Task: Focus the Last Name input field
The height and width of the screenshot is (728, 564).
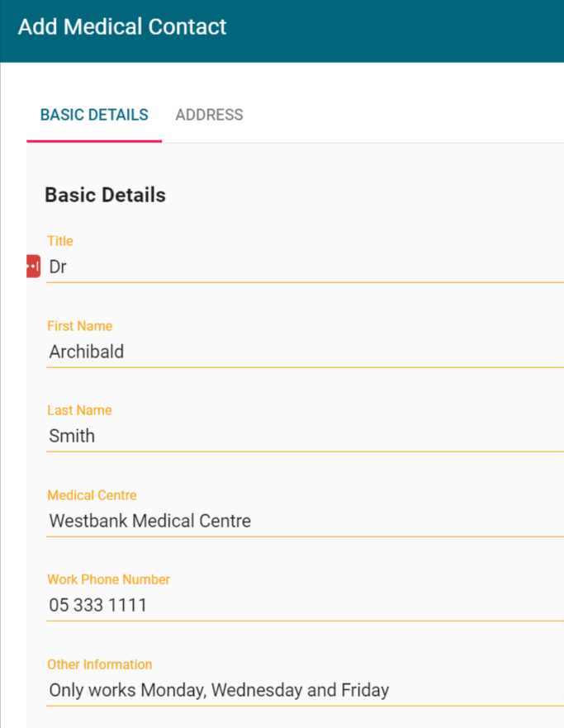Action: pos(306,436)
